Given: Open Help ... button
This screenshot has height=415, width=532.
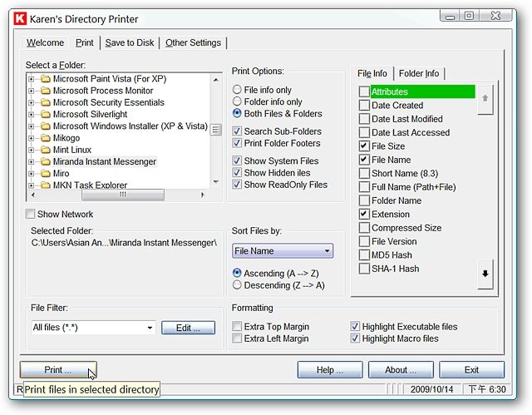Looking at the screenshot, I should tap(330, 370).
